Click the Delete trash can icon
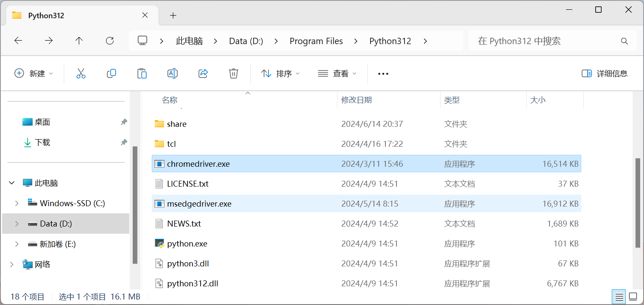 pos(234,73)
